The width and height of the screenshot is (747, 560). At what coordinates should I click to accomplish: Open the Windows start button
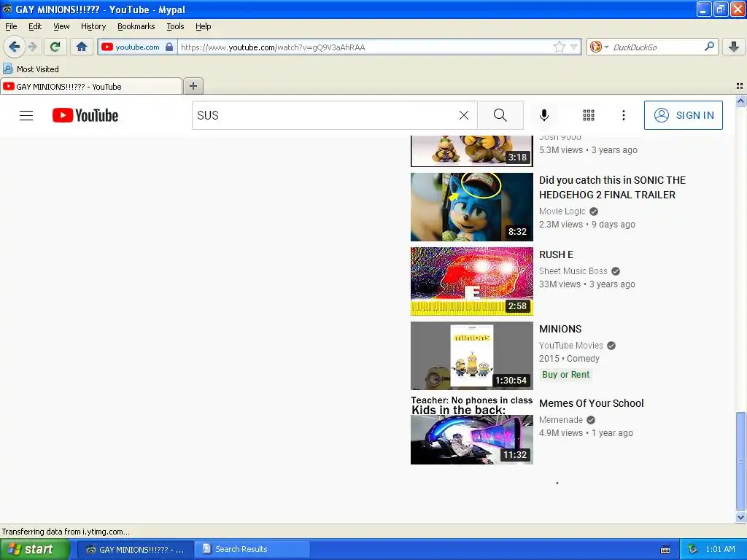pos(34,549)
